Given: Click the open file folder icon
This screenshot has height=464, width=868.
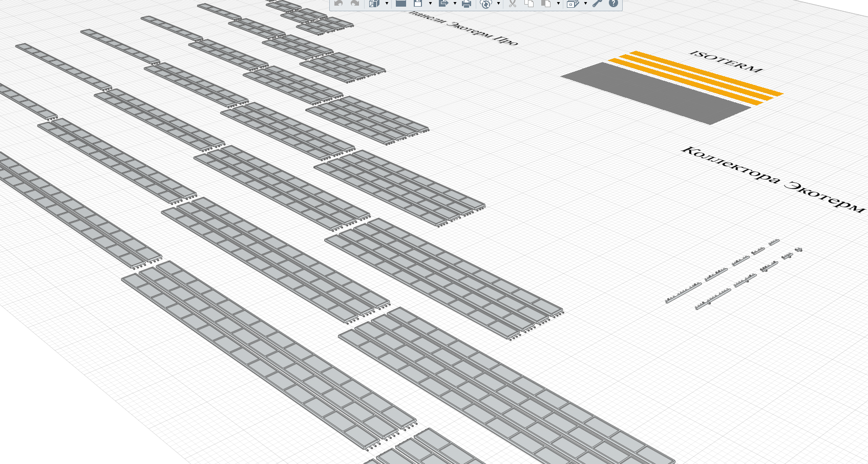Looking at the screenshot, I should pos(401,4).
